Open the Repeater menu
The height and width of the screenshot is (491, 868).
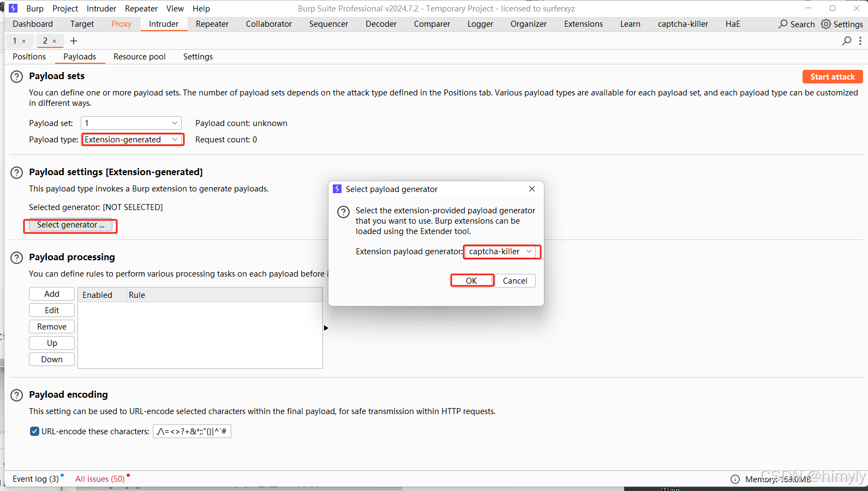pyautogui.click(x=141, y=9)
